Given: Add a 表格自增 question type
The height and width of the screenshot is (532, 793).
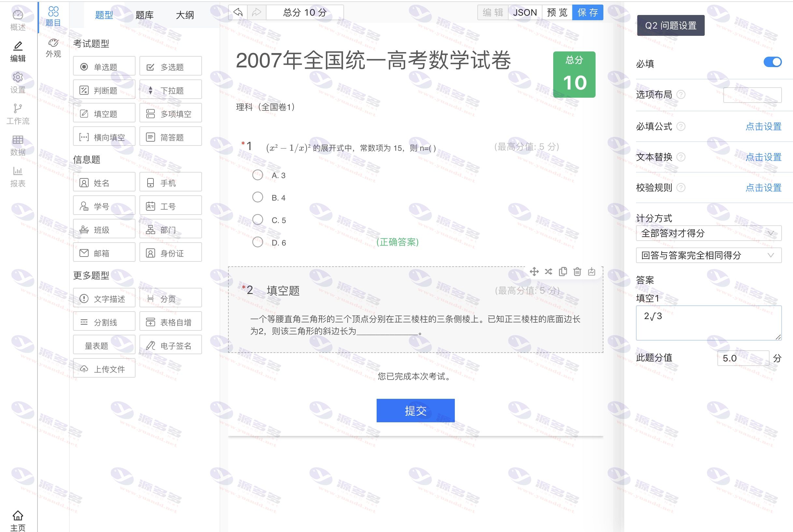Looking at the screenshot, I should click(x=171, y=322).
